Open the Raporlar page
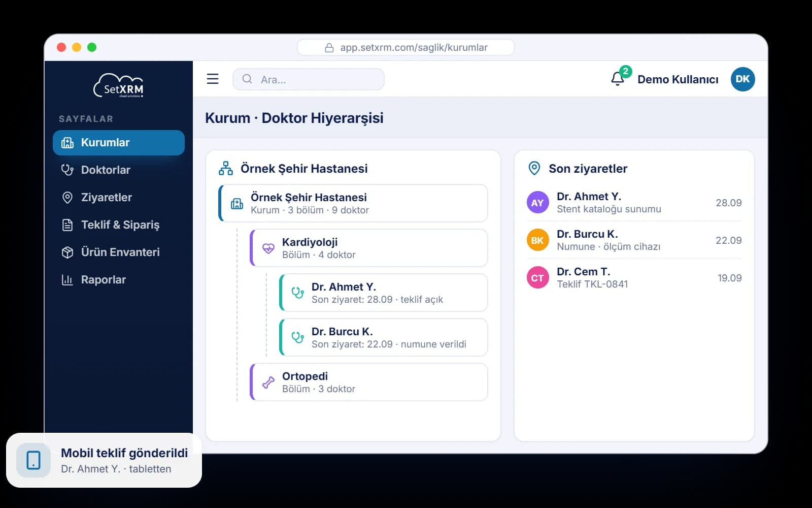The image size is (812, 508). 119,280
